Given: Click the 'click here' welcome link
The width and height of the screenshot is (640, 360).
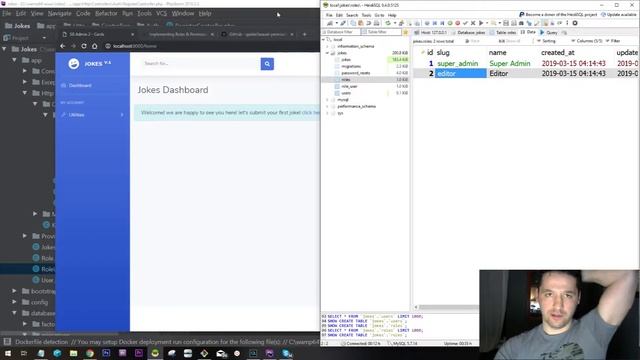Looking at the screenshot, I should (x=310, y=112).
